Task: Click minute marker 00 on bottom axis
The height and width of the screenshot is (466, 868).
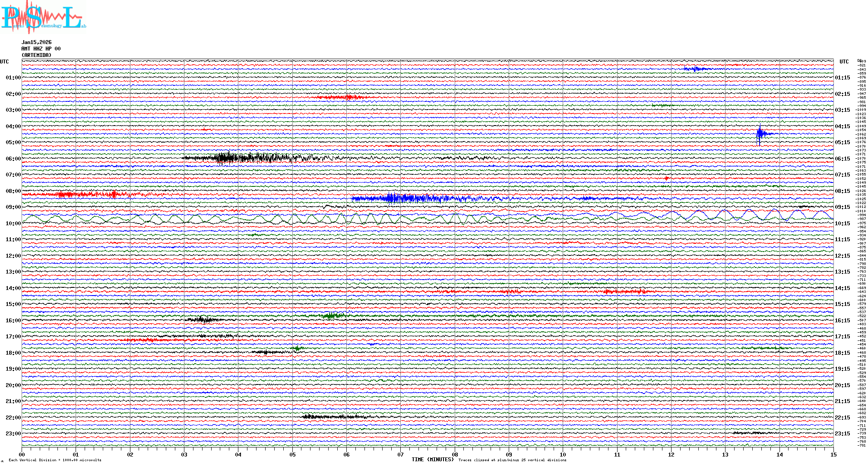Action: 22,455
